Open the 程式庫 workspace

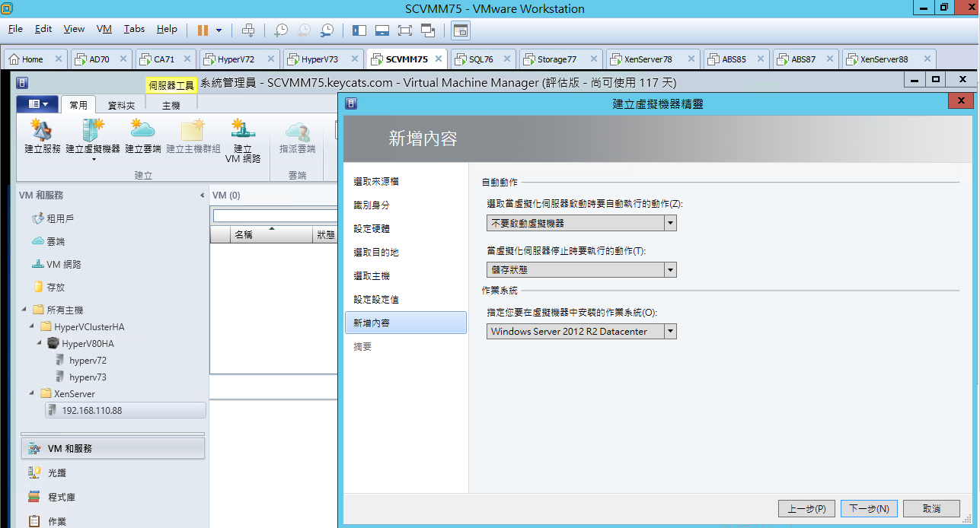click(x=113, y=497)
